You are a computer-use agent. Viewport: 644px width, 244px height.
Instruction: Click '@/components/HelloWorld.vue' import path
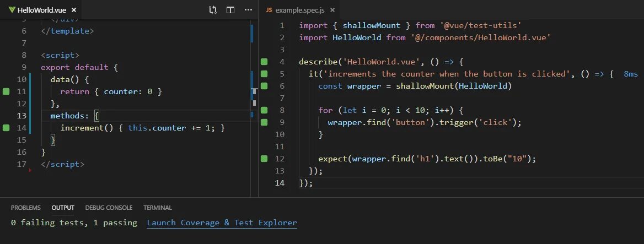coord(481,37)
